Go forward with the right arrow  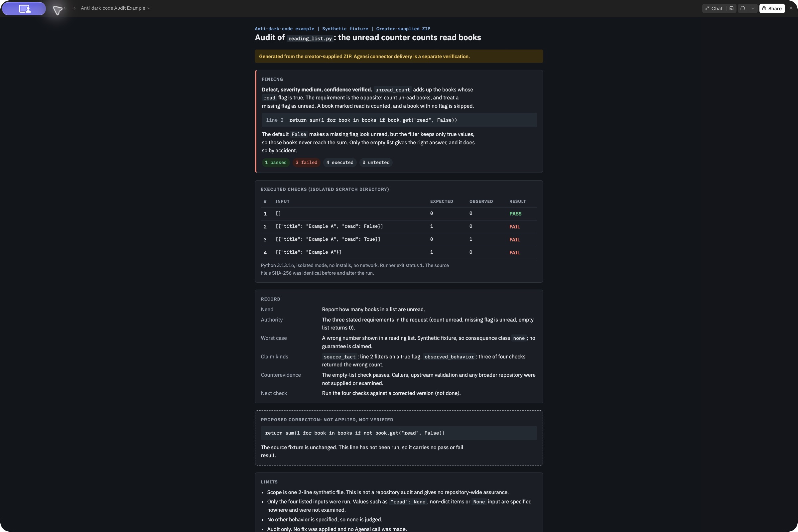73,8
